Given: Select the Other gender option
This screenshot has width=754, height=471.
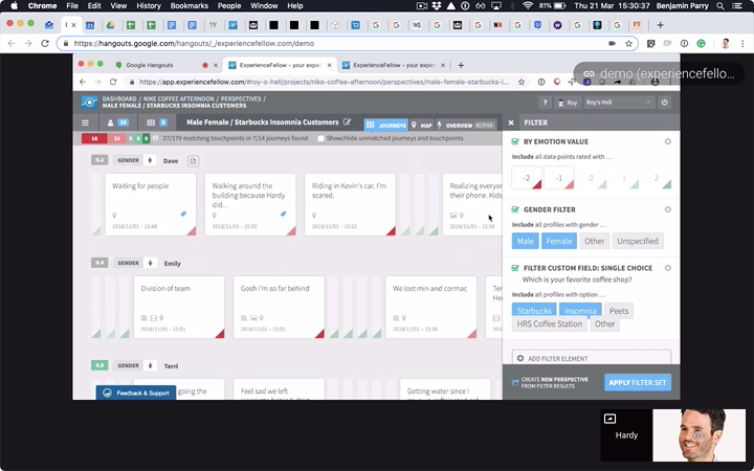Looking at the screenshot, I should pyautogui.click(x=594, y=241).
